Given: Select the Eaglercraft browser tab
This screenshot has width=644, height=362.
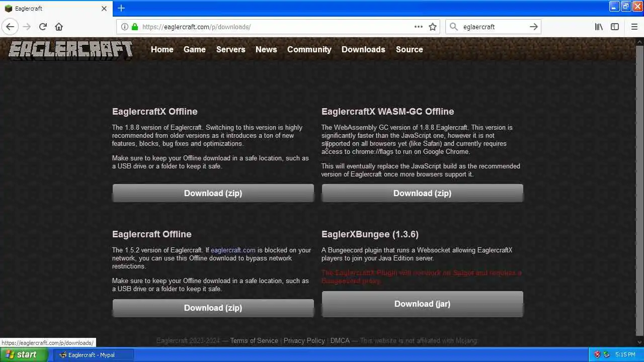Looking at the screenshot, I should click(x=55, y=9).
